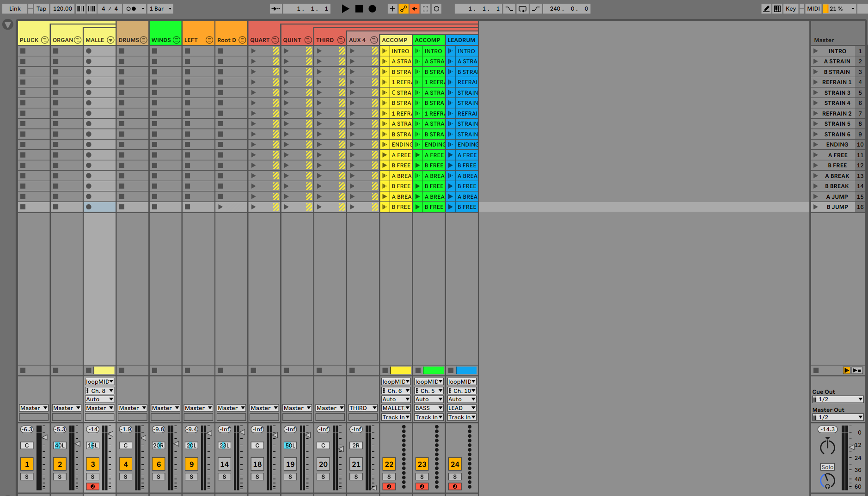This screenshot has width=868, height=496.
Task: Open the quantization menu showing 1 Bar
Action: (x=160, y=9)
